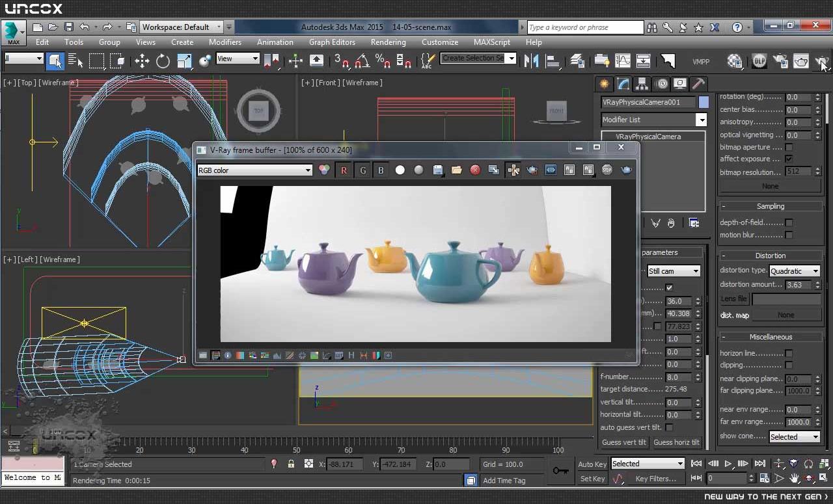Image resolution: width=833 pixels, height=504 pixels.
Task: Open the Graph Editors menu
Action: pyautogui.click(x=332, y=42)
